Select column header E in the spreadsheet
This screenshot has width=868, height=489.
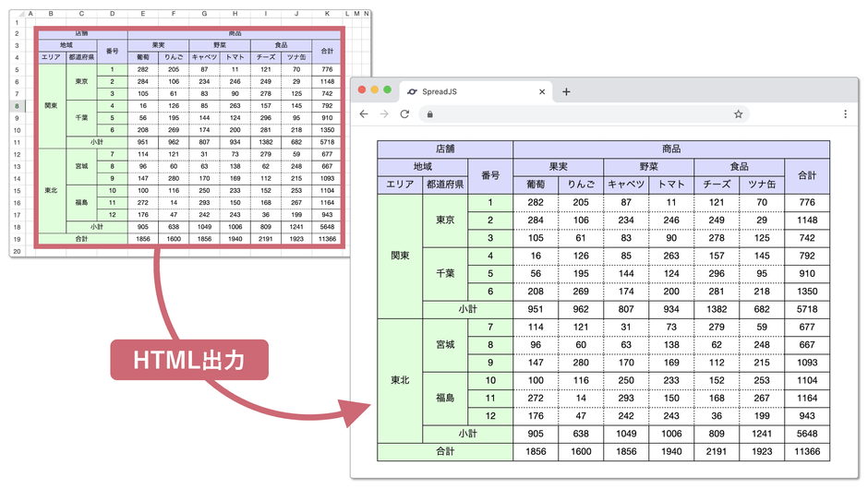click(143, 14)
